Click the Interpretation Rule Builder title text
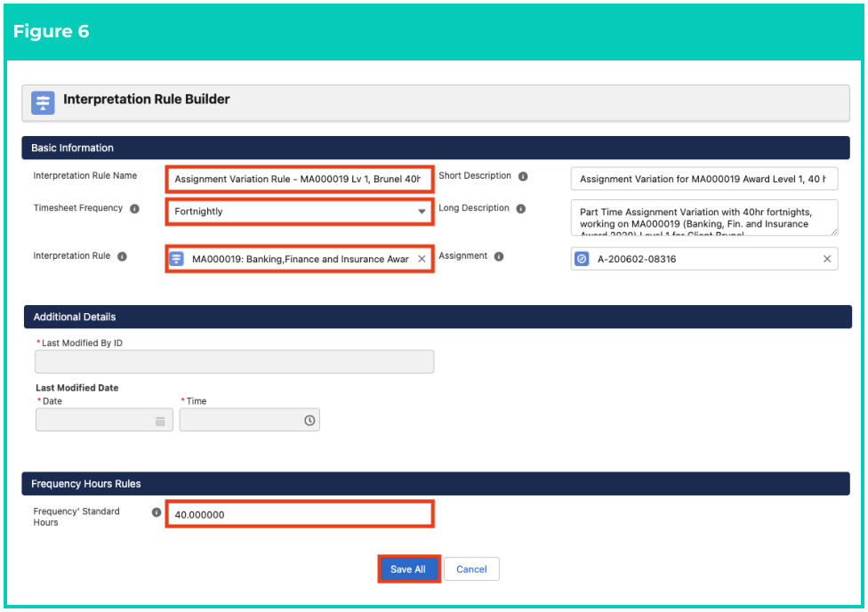 tap(146, 99)
